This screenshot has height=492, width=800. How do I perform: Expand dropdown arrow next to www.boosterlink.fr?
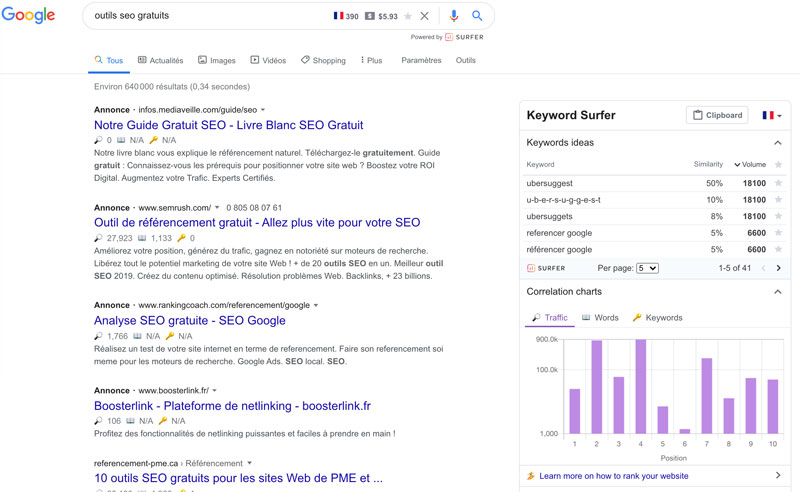click(215, 390)
